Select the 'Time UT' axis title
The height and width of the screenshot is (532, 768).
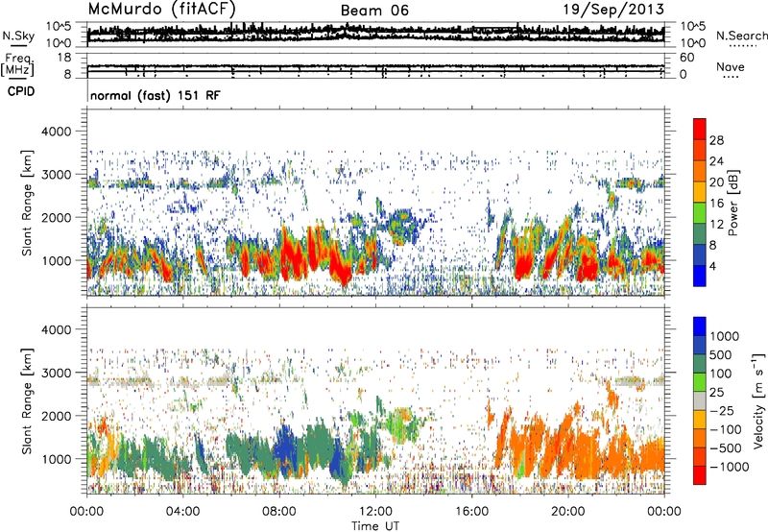(375, 526)
